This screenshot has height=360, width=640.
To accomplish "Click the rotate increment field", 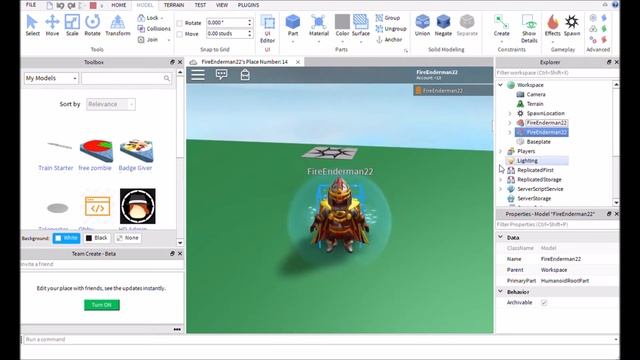I will 227,23.
